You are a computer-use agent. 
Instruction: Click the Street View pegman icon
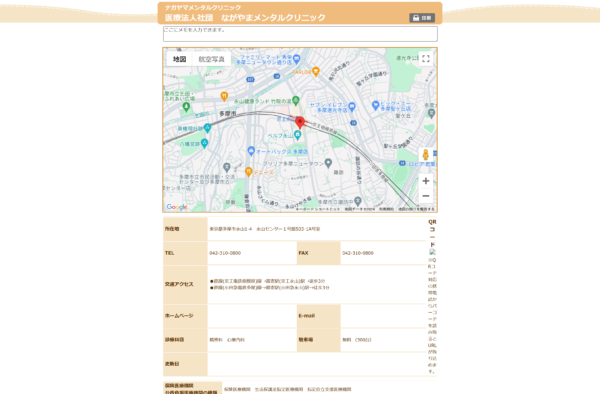426,155
